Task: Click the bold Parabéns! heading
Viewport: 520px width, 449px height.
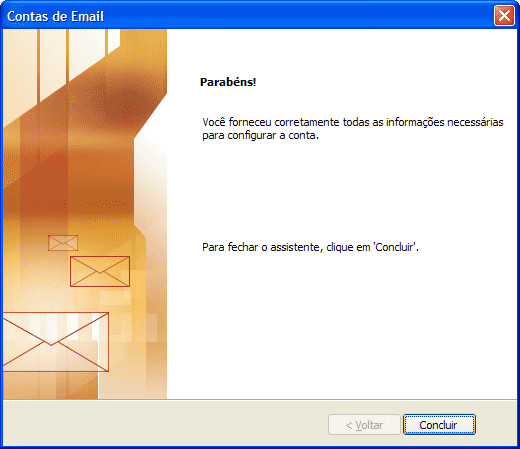Action: 228,82
